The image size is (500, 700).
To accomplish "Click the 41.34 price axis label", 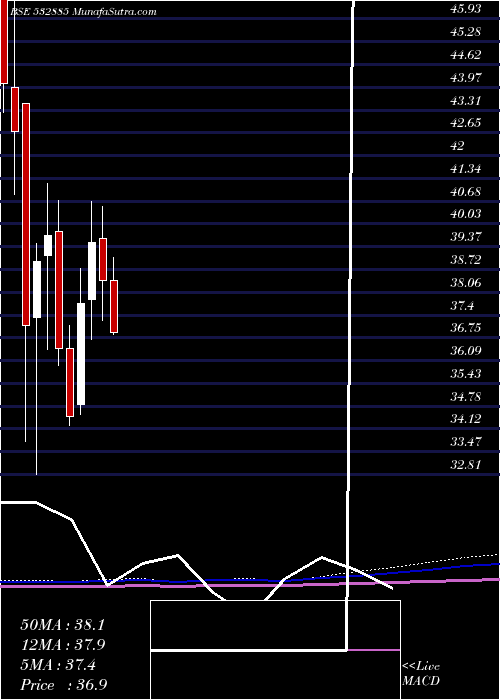I will pyautogui.click(x=466, y=168).
